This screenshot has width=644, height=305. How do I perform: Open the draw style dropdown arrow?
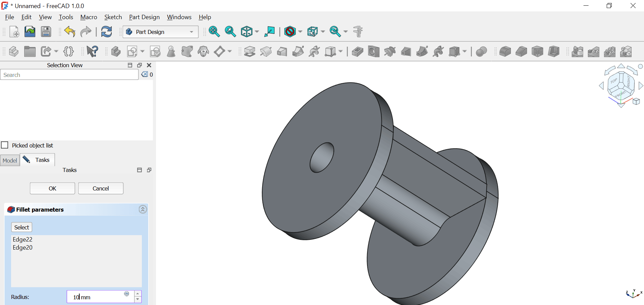click(300, 32)
